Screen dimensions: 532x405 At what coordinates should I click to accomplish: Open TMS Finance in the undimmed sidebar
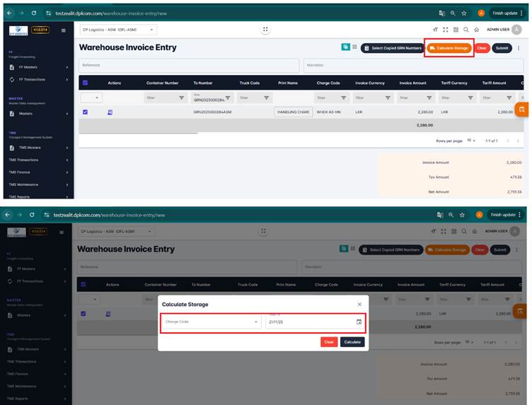tap(38, 172)
